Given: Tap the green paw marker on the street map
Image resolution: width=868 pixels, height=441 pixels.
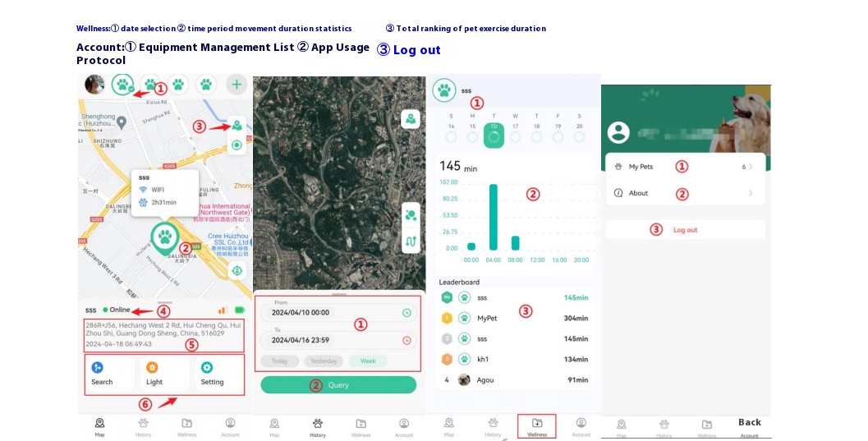Looking at the screenshot, I should tap(165, 237).
